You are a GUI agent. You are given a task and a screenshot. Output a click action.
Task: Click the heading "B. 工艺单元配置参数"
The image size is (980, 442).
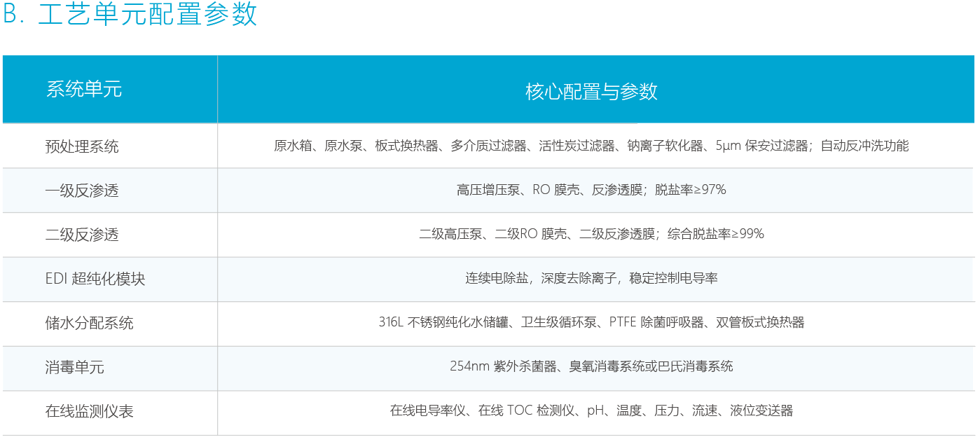[130, 15]
